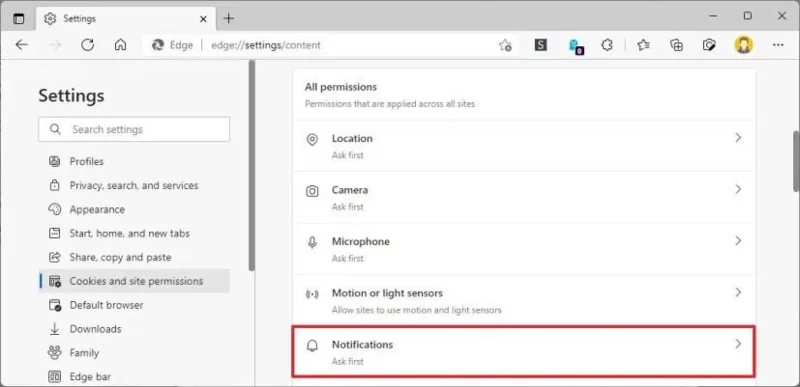800x387 pixels.
Task: Open the Settings and more ellipsis menu
Action: (778, 45)
